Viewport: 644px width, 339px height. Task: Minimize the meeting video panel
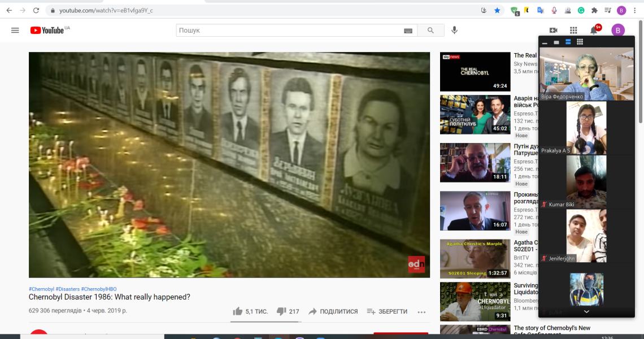coord(545,42)
